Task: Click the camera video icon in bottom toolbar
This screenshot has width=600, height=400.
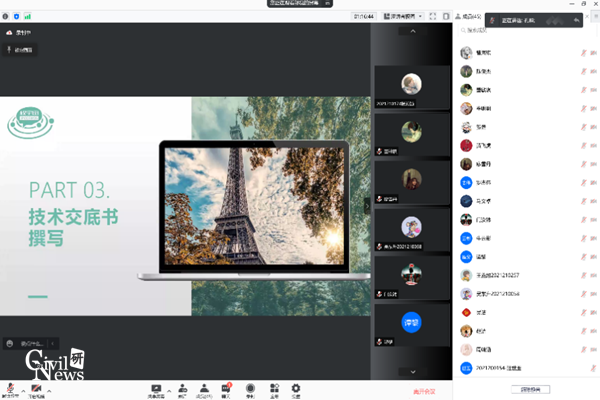Action: [37, 387]
